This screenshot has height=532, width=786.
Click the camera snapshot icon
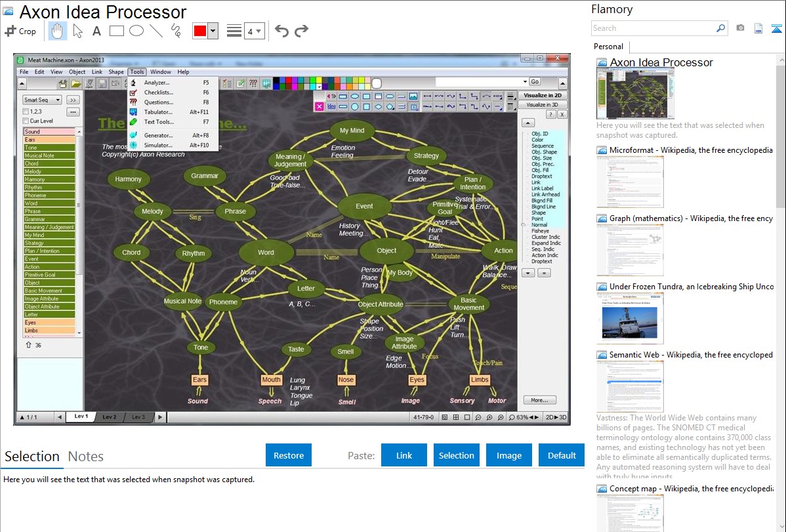pos(740,28)
